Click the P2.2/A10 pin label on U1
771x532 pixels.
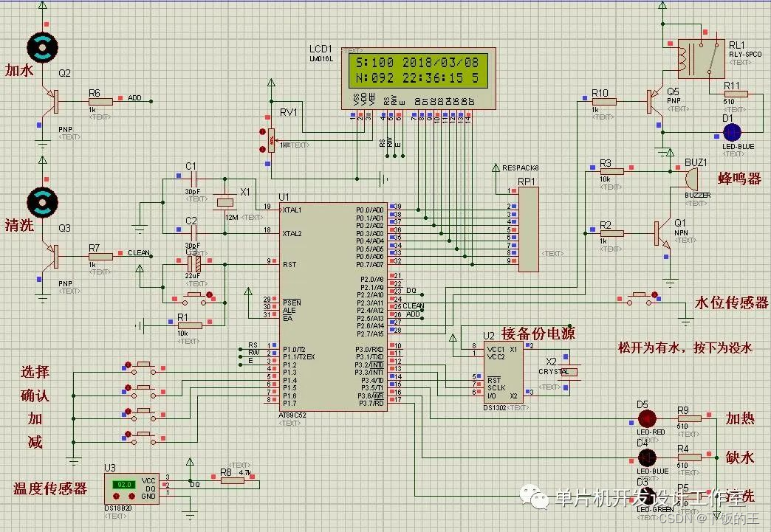click(x=371, y=294)
